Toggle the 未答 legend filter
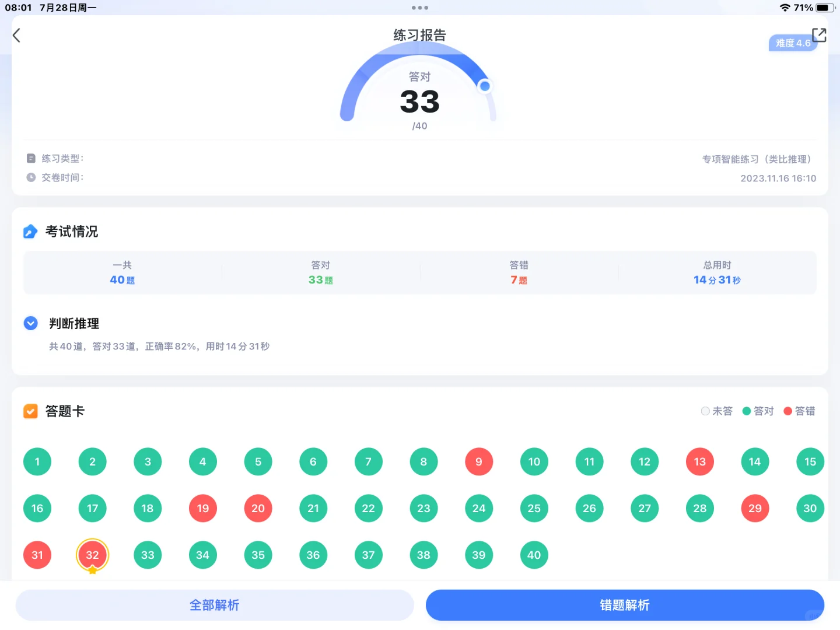This screenshot has height=630, width=840. click(x=716, y=411)
